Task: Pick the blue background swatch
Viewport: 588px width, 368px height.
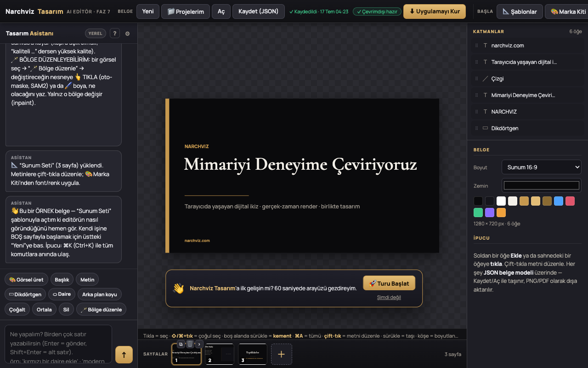Action: pyautogui.click(x=559, y=201)
